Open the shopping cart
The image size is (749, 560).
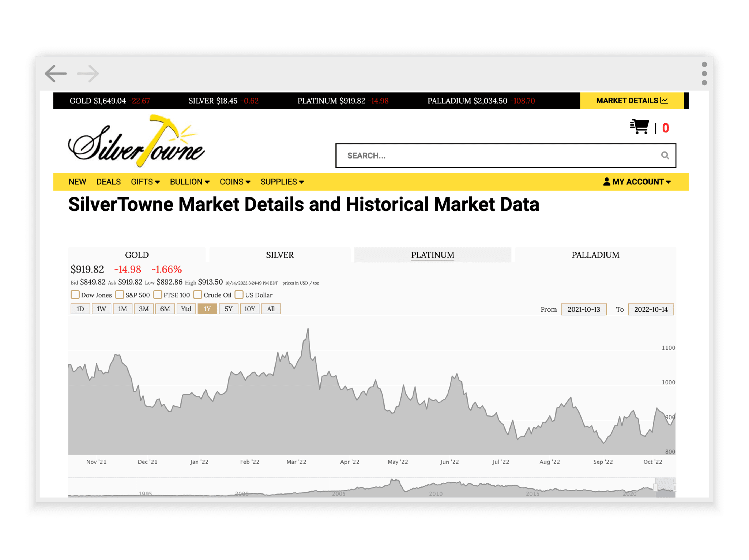(x=639, y=126)
